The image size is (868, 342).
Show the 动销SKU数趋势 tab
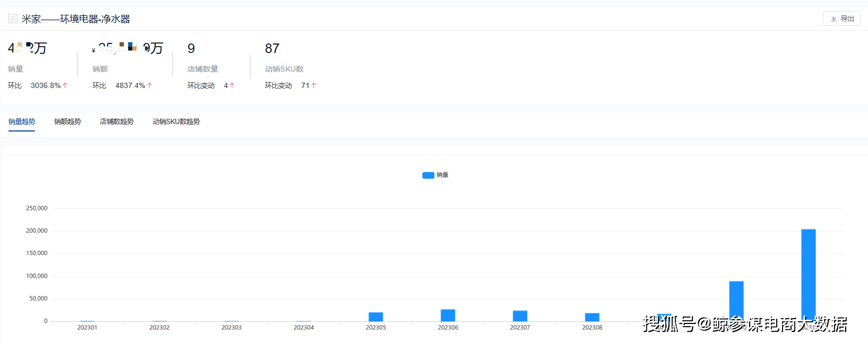[x=176, y=122]
